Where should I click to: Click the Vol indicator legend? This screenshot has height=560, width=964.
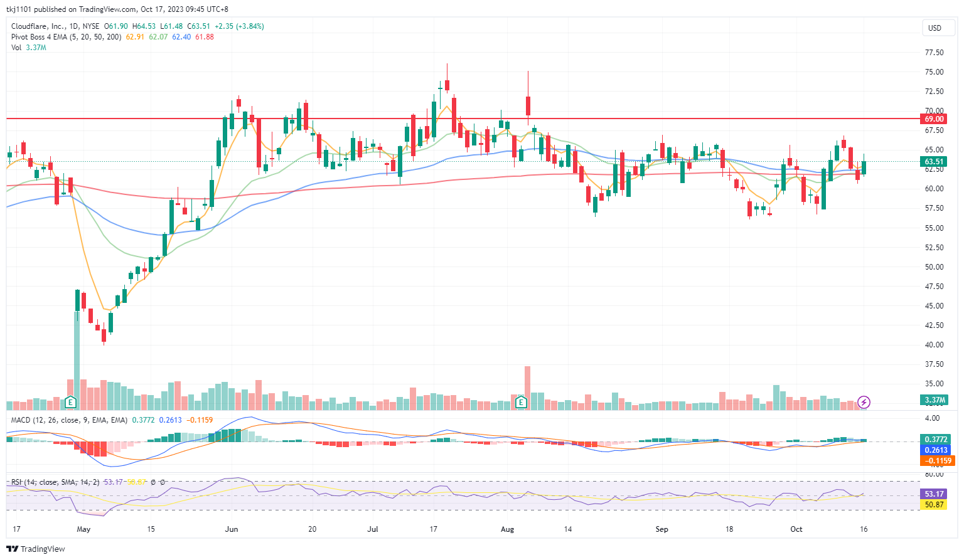click(x=16, y=48)
